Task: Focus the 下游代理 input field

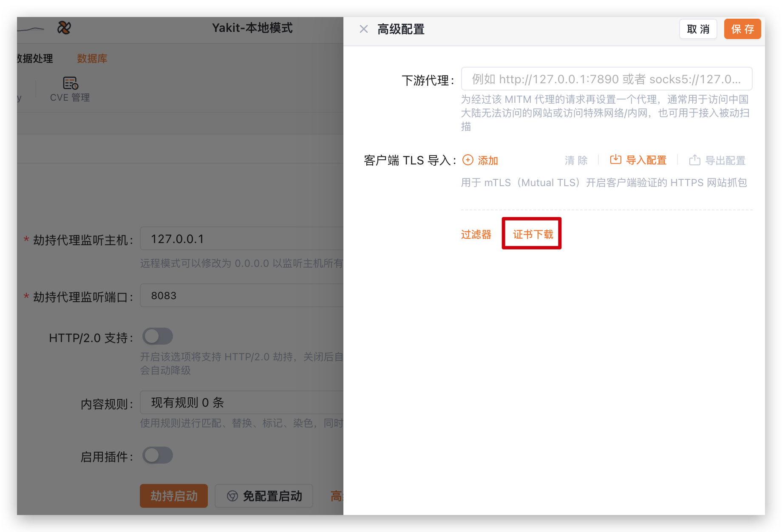Action: coord(606,79)
